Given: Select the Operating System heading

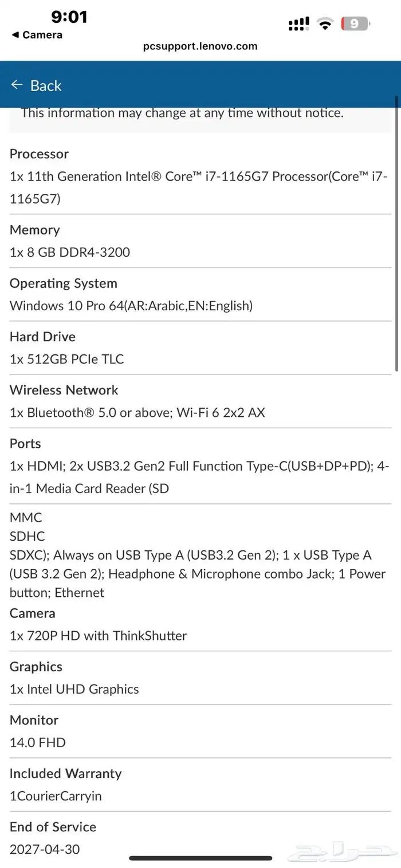Looking at the screenshot, I should click(x=64, y=283).
